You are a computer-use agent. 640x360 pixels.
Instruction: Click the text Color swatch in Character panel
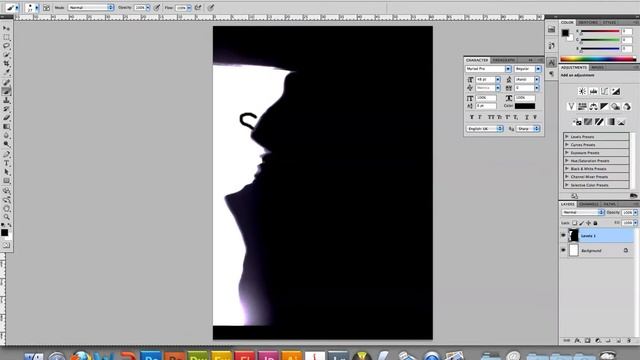click(x=525, y=106)
